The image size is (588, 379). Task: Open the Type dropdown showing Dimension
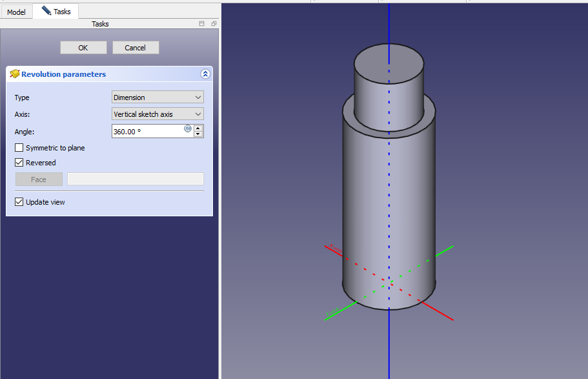coord(157,97)
